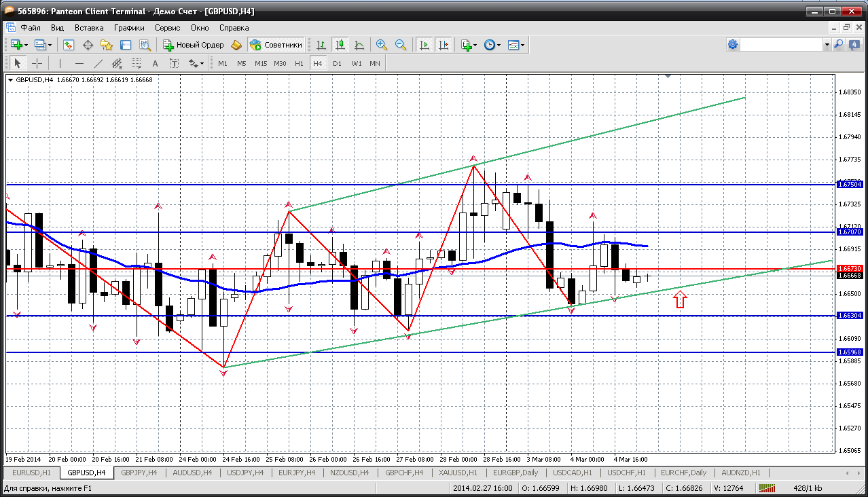This screenshot has width=868, height=497.
Task: Open Data Window crosshair-circle icon
Action: (x=88, y=45)
